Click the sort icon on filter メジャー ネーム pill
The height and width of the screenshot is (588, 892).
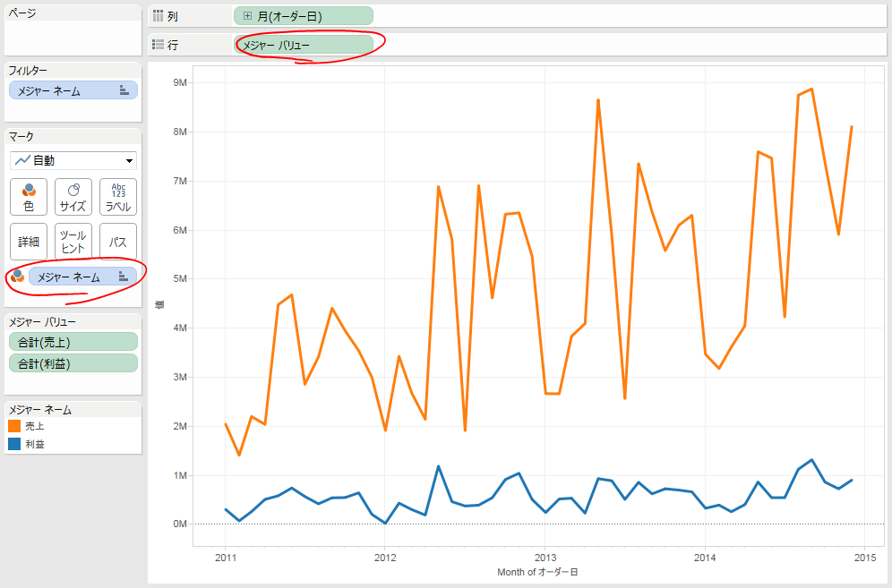[x=124, y=90]
